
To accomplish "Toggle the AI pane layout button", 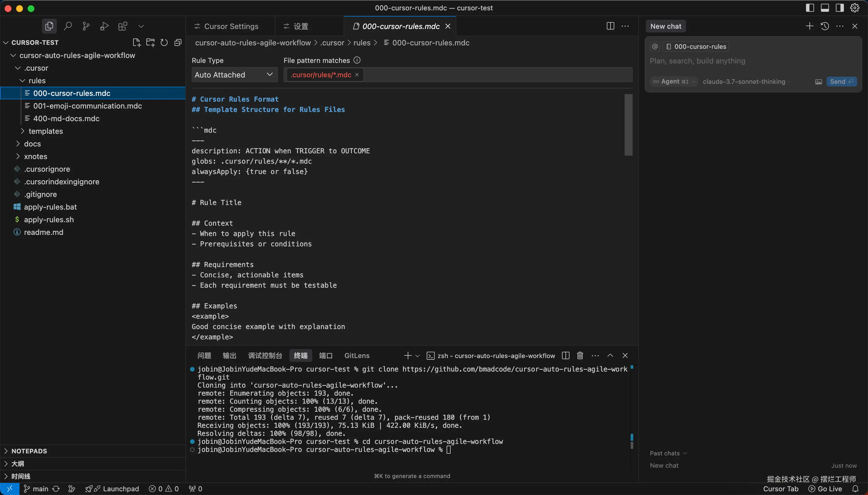I will click(x=840, y=8).
